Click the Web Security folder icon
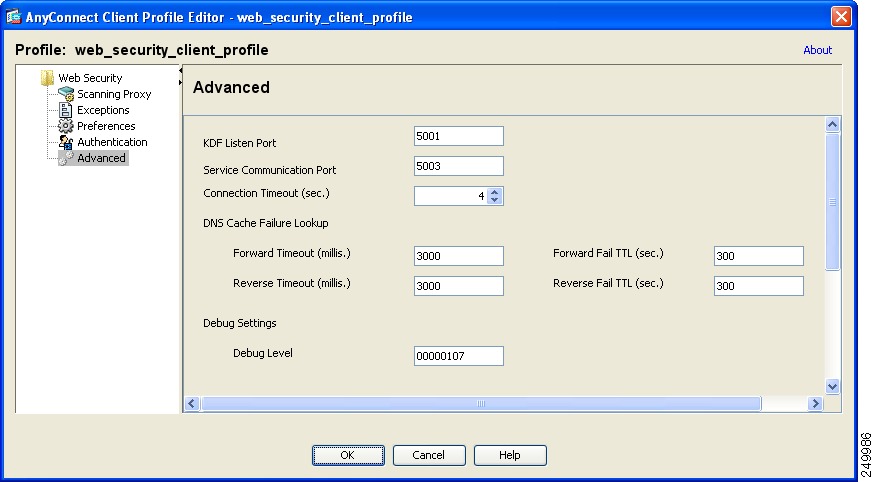Screen dimensions: 875x482 [47, 78]
